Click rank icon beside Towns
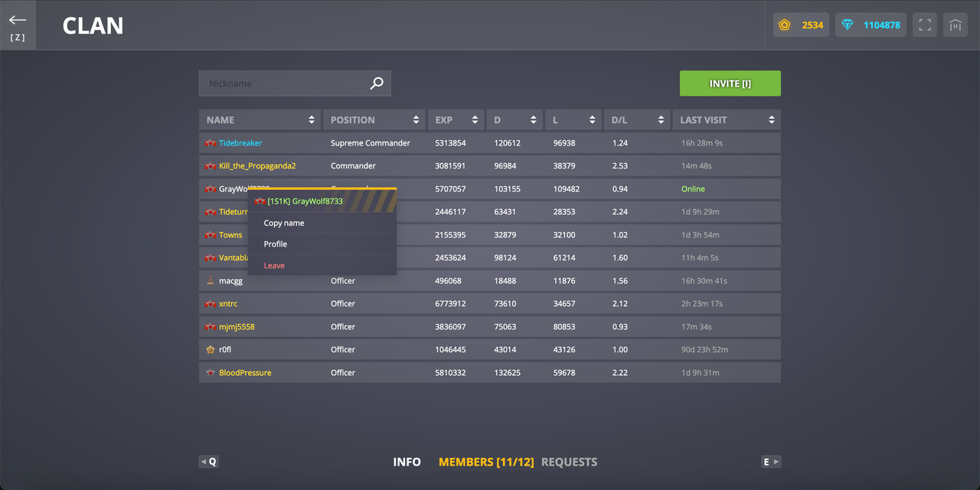This screenshot has width=980, height=490. pyautogui.click(x=211, y=235)
